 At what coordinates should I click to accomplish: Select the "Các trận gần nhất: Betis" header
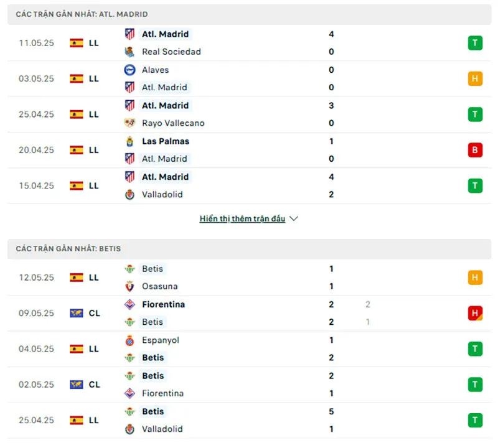[68, 248]
